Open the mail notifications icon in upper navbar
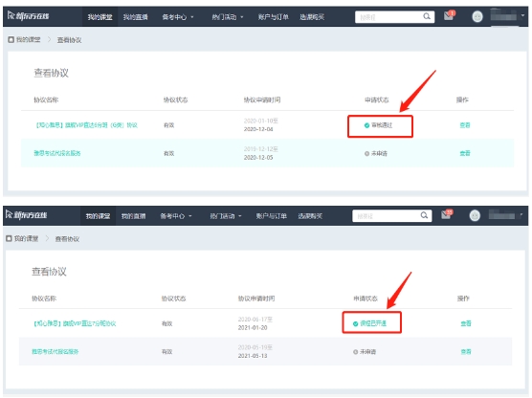Viewport: 532px width, 398px height. pyautogui.click(x=449, y=15)
